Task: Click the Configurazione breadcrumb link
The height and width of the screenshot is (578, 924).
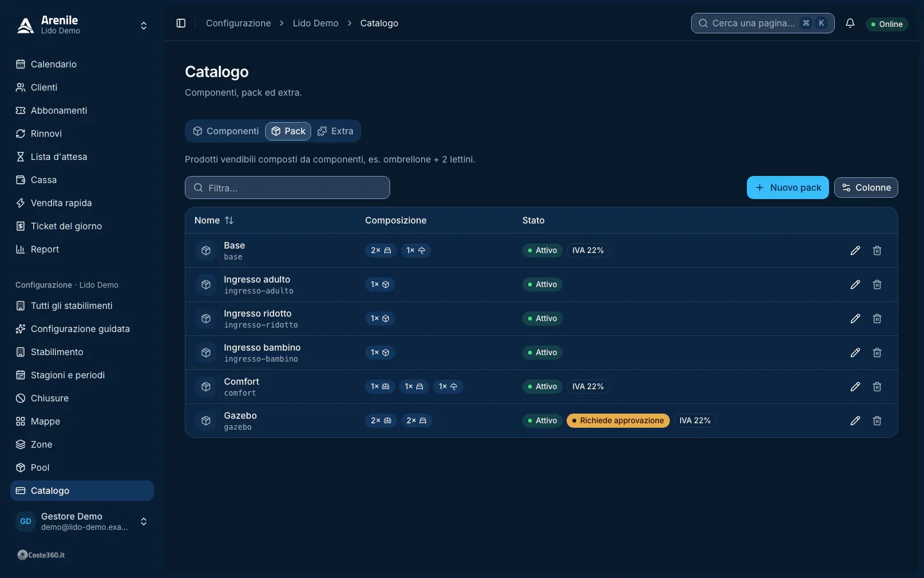Action: [x=239, y=23]
